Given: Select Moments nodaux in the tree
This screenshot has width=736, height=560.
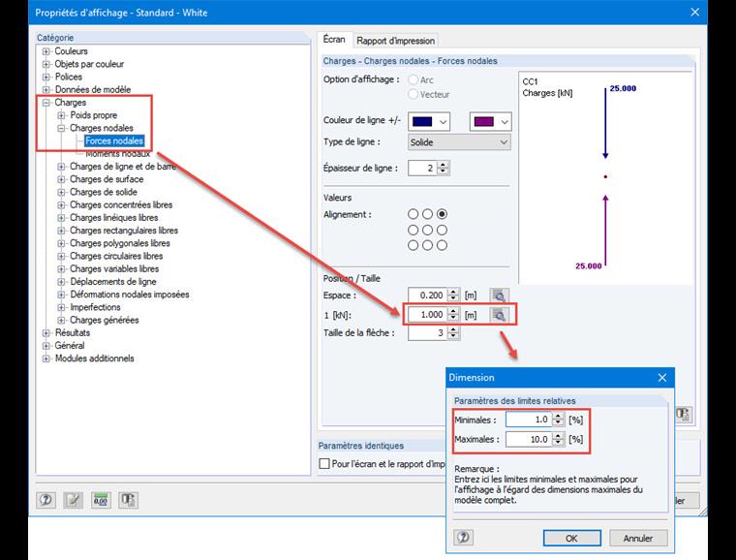Looking at the screenshot, I should (117, 153).
